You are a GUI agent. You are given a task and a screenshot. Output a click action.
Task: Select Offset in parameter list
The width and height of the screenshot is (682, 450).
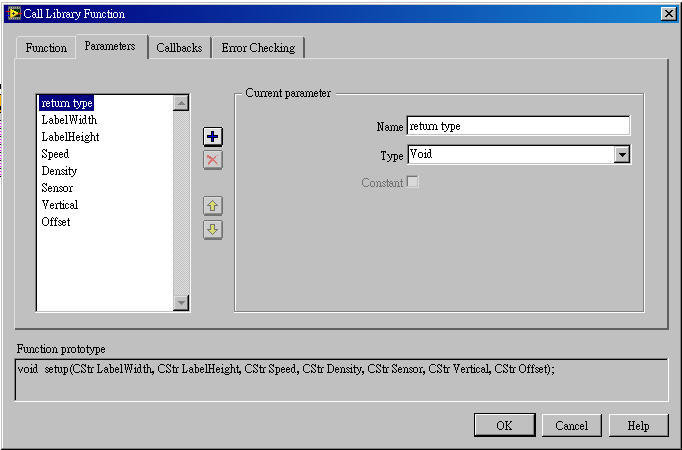56,222
